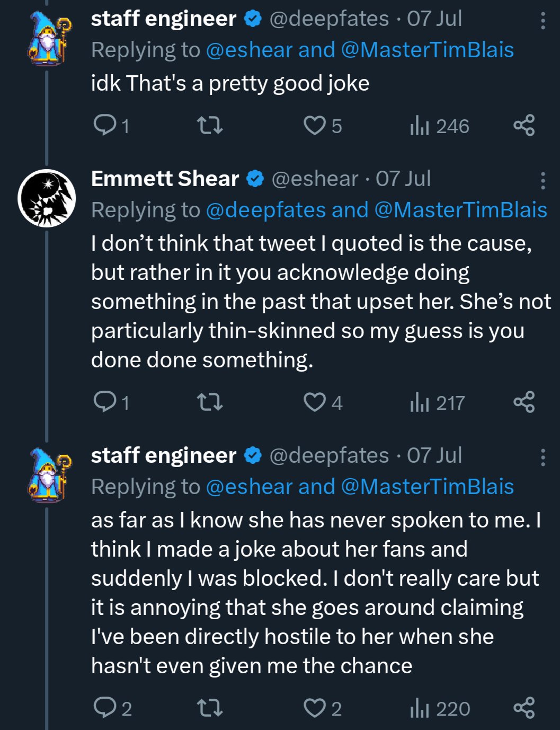
Task: Reply to Emmett Shear's tweet
Action: [x=111, y=402]
